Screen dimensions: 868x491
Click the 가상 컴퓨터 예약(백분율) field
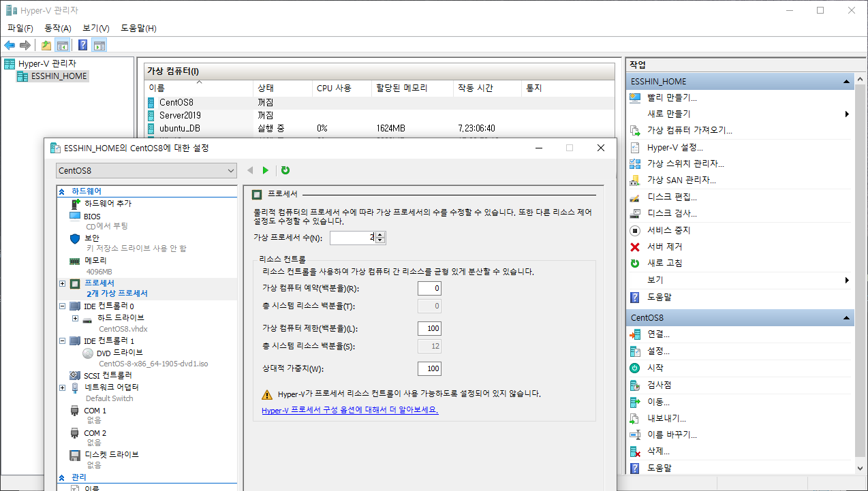click(x=429, y=288)
